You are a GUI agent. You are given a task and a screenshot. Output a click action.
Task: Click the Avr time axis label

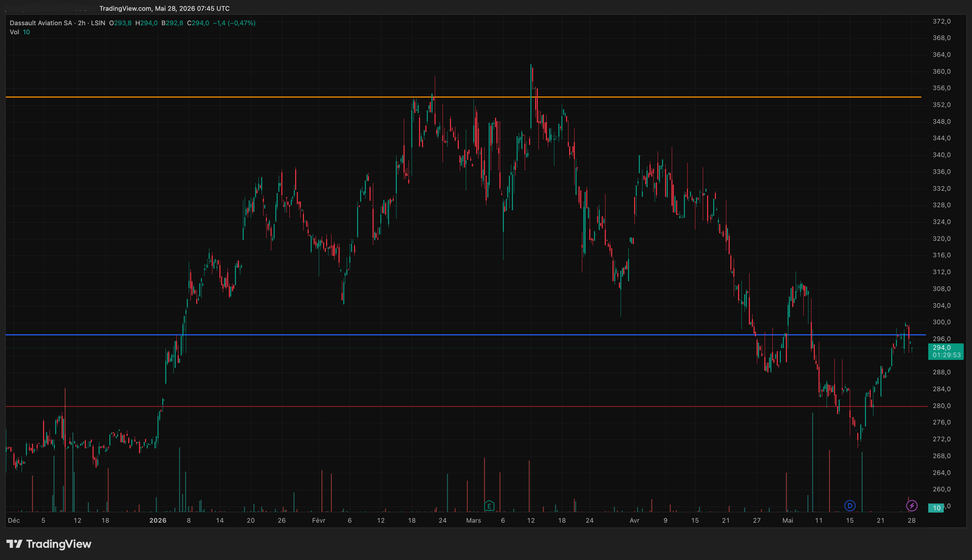[x=634, y=520]
